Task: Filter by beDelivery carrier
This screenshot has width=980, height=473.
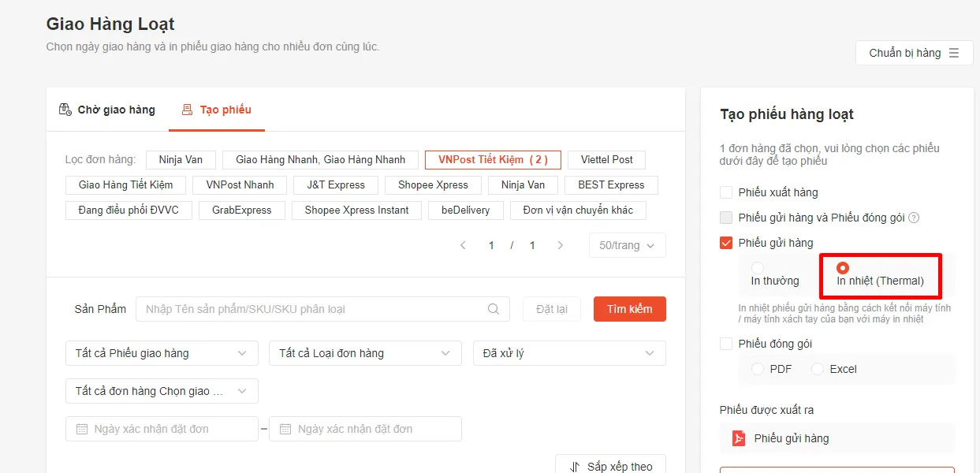Action: click(466, 210)
